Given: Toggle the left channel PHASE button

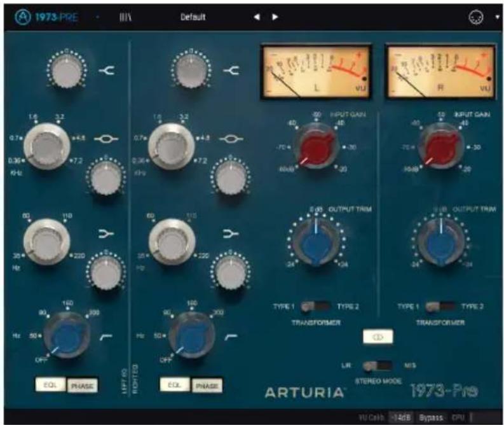Looking at the screenshot, I should click(x=82, y=386).
